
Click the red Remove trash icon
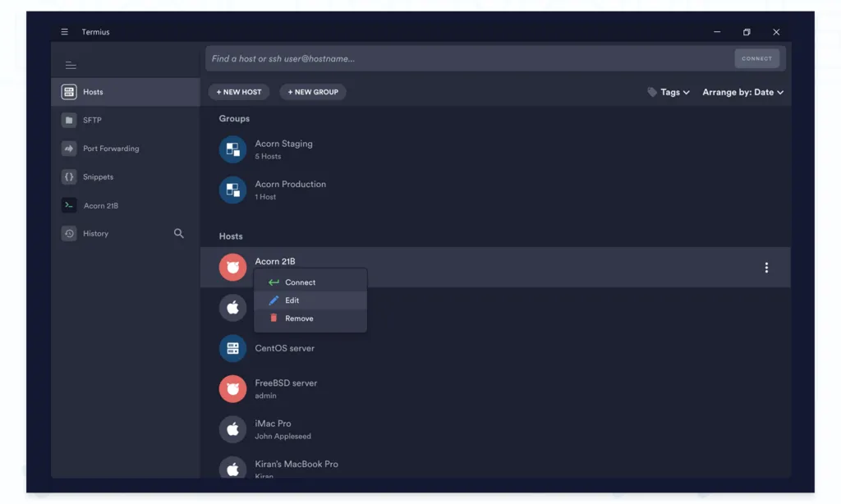[x=273, y=318]
